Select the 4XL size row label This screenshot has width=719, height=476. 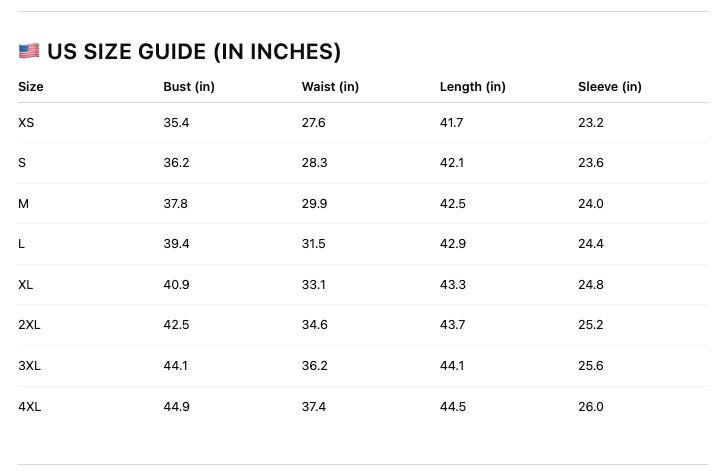[29, 407]
